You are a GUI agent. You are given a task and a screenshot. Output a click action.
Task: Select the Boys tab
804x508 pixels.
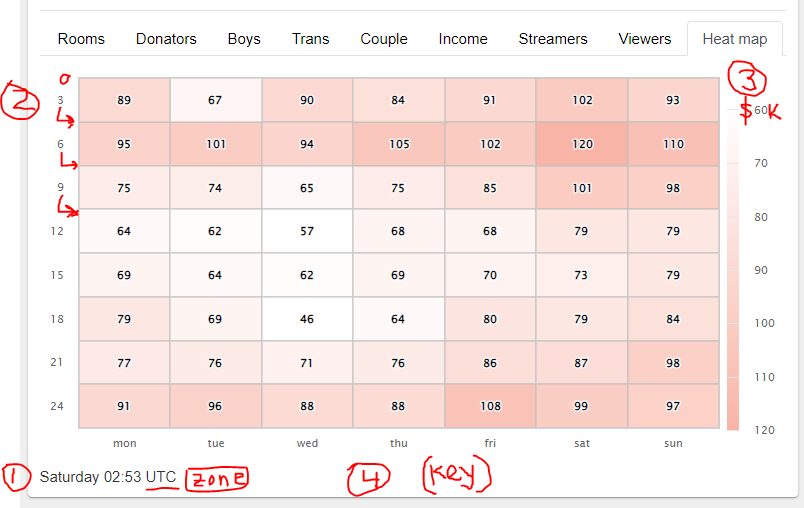(x=244, y=39)
